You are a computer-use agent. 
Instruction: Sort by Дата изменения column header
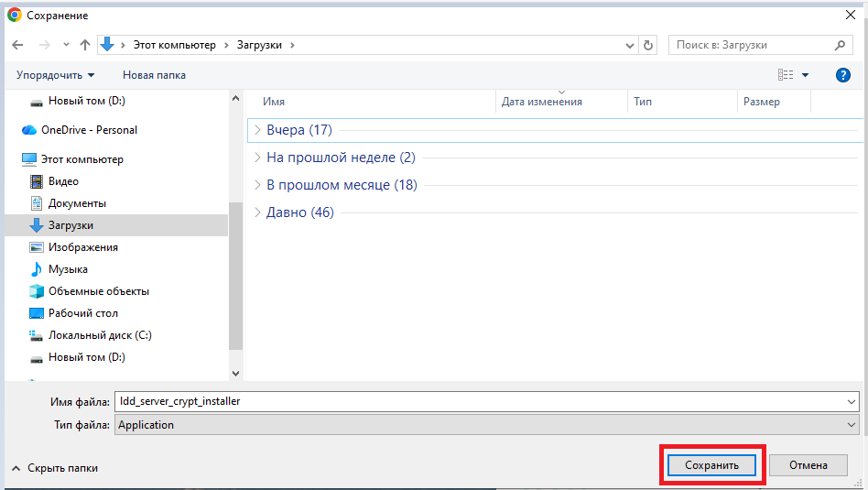(x=542, y=102)
